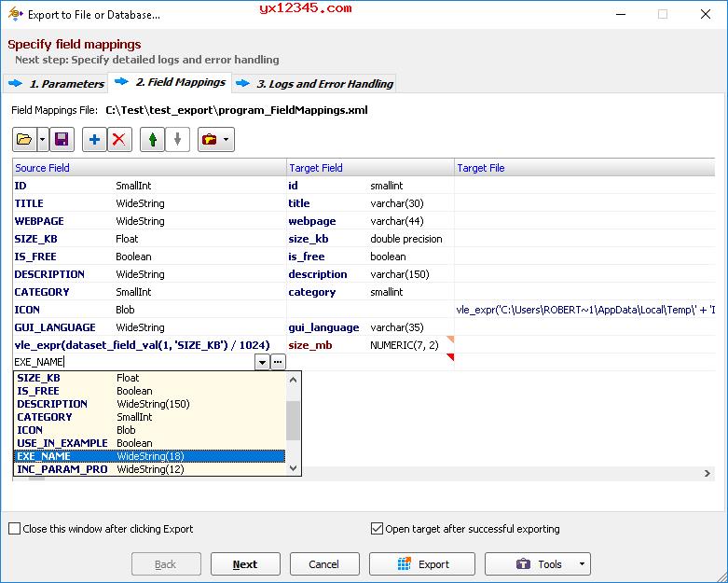Expand the Tools button dropdown arrow
The image size is (728, 583).
tap(583, 564)
